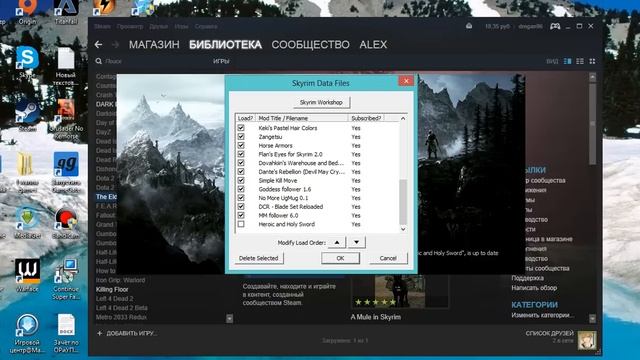Select Killing Floor in Steam games list
Screen dimensions: 640x360
click(112, 289)
